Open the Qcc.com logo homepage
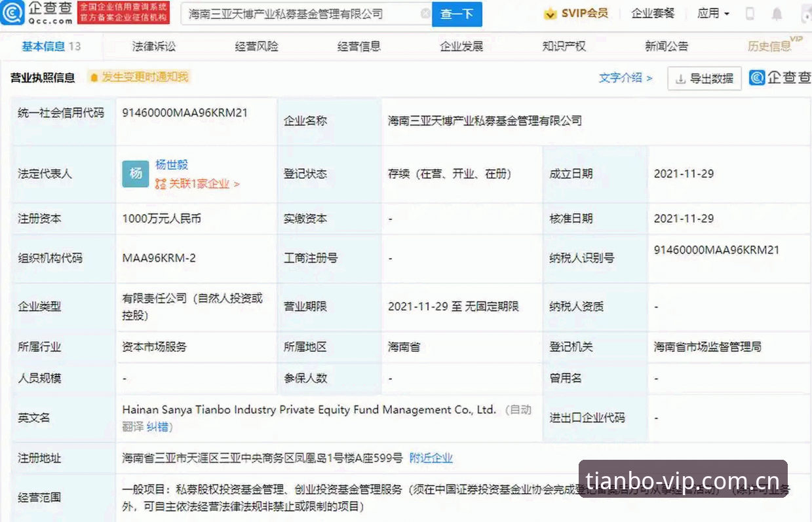Image resolution: width=812 pixels, height=522 pixels. pos(37,13)
